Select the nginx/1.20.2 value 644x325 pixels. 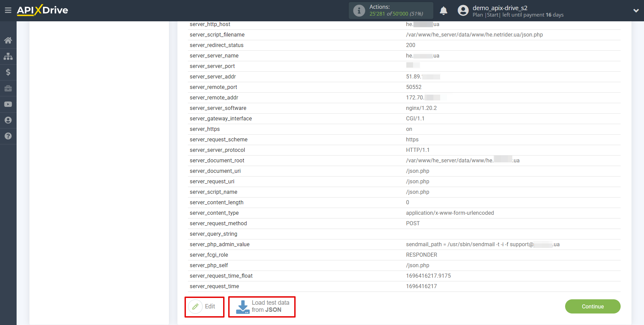421,108
